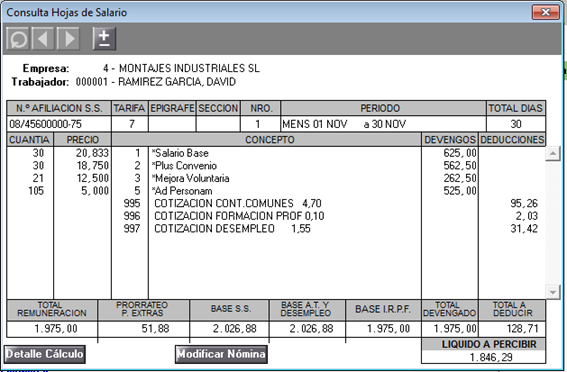Click company name MONTAJES INDUSTRIALES SL
567x372 pixels.
click(189, 68)
